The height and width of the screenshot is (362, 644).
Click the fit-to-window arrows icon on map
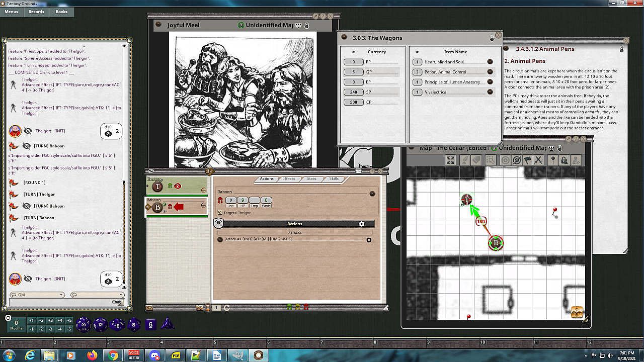click(450, 160)
